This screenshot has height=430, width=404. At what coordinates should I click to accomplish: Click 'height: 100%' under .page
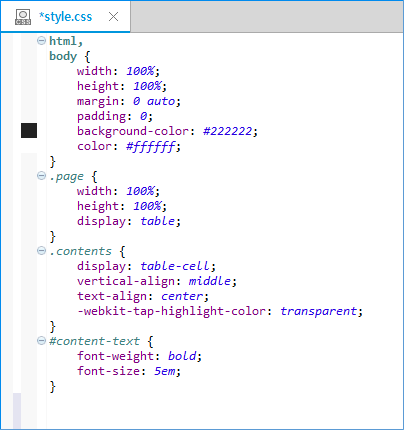click(x=122, y=206)
